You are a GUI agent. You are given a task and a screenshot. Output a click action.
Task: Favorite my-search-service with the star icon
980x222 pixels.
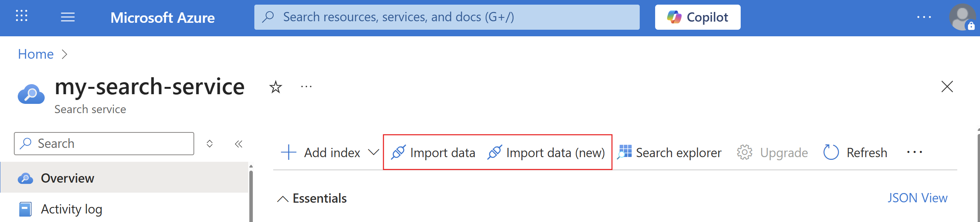coord(276,87)
